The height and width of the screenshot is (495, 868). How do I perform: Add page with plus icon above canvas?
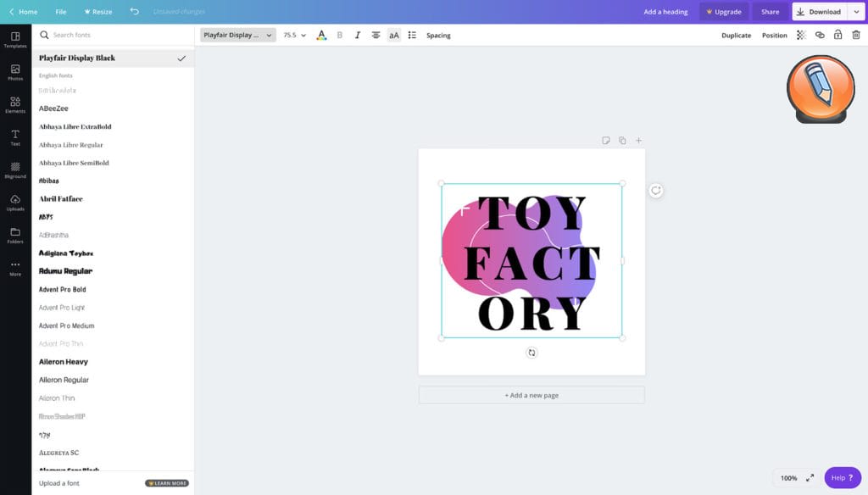click(638, 141)
